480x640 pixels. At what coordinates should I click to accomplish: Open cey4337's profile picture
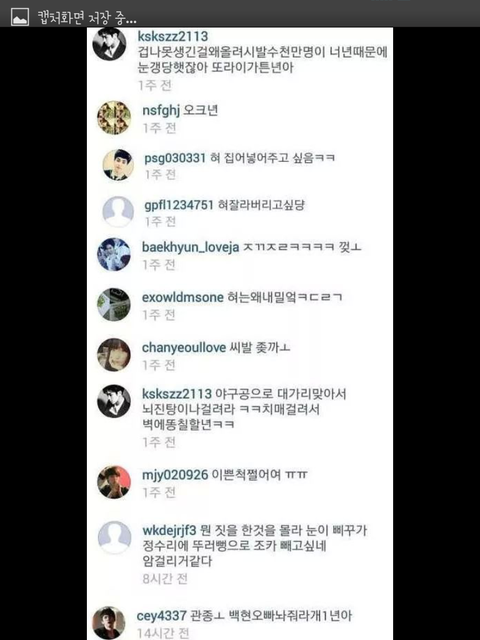tap(109, 623)
